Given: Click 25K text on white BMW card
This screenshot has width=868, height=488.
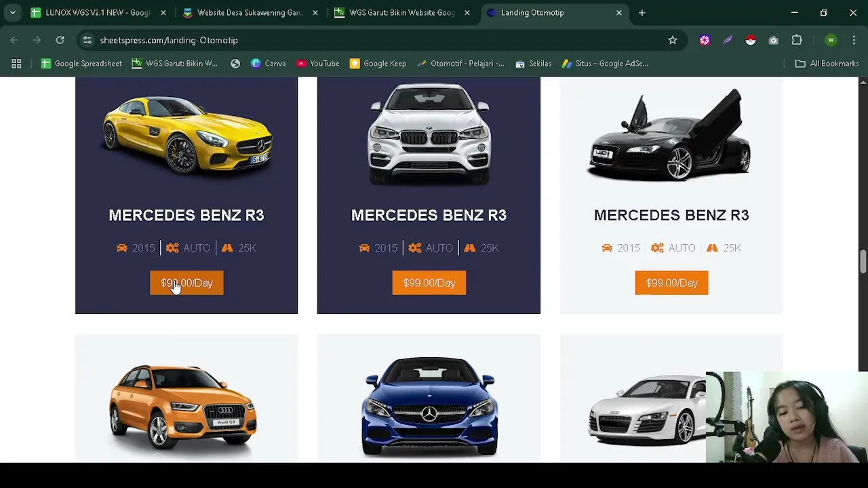Looking at the screenshot, I should pos(490,248).
